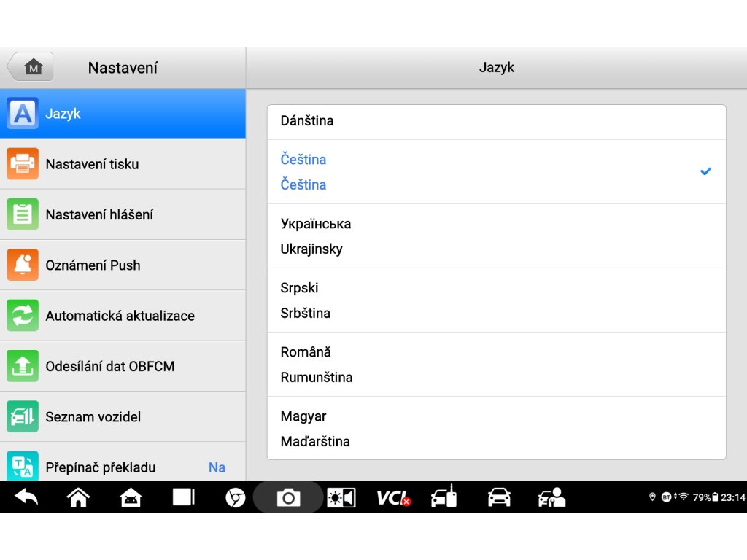
Task: Take a screenshot with the camera icon
Action: tap(288, 497)
